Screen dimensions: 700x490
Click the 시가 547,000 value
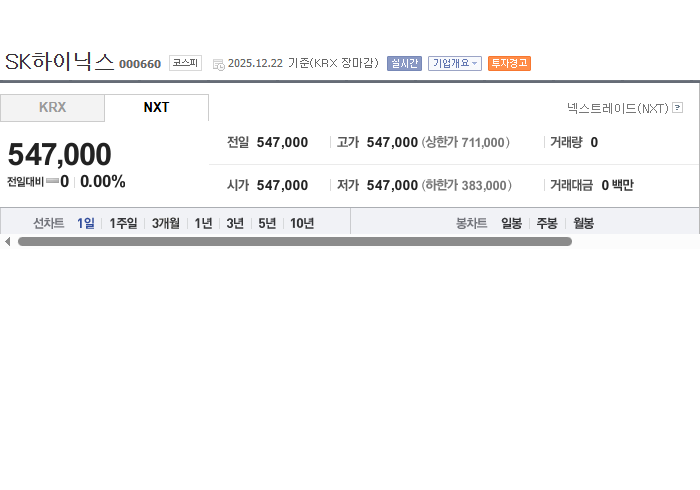pos(282,185)
